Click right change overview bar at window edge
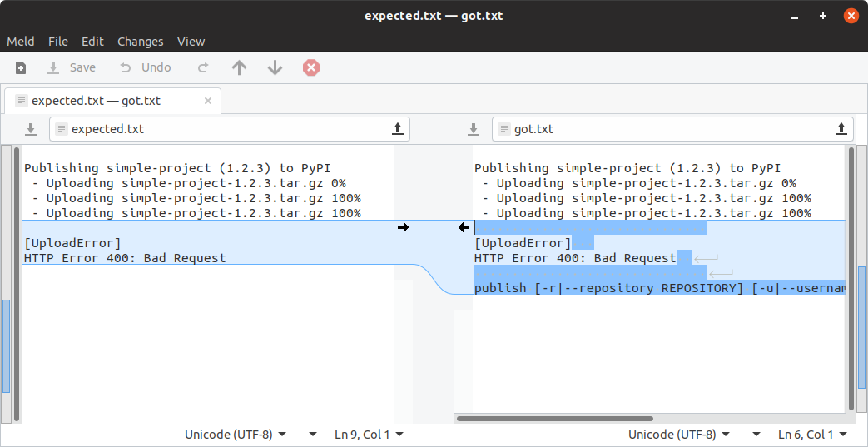The image size is (868, 447). (x=862, y=279)
